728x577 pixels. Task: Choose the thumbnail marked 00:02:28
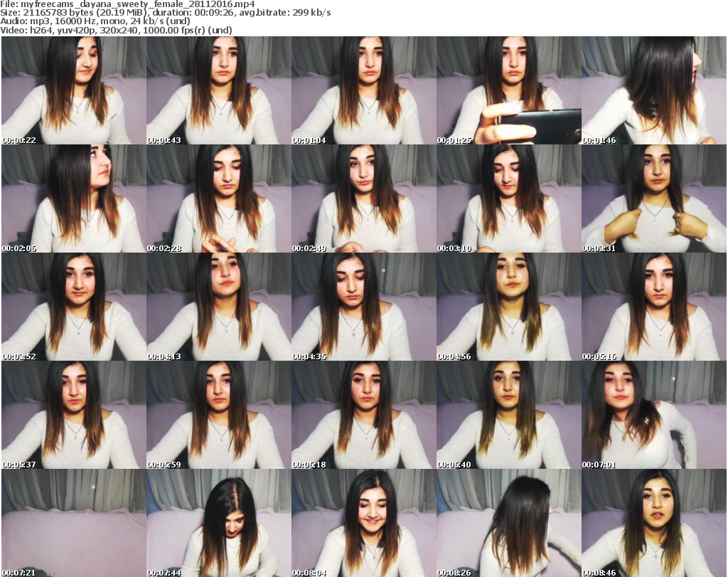tap(219, 198)
